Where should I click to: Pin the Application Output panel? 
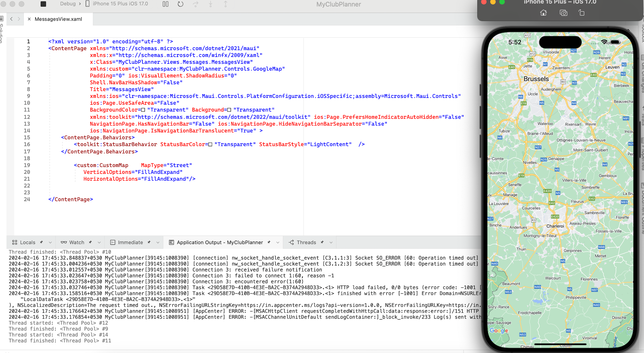point(269,242)
